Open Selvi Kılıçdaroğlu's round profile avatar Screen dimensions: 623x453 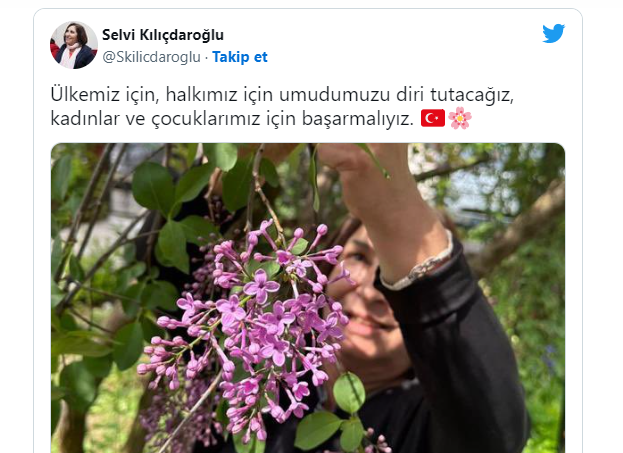coord(74,45)
